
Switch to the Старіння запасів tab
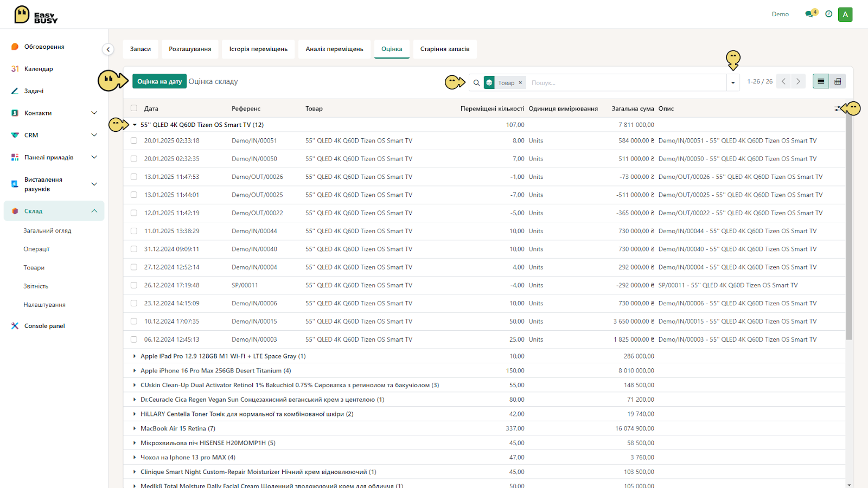[445, 49]
